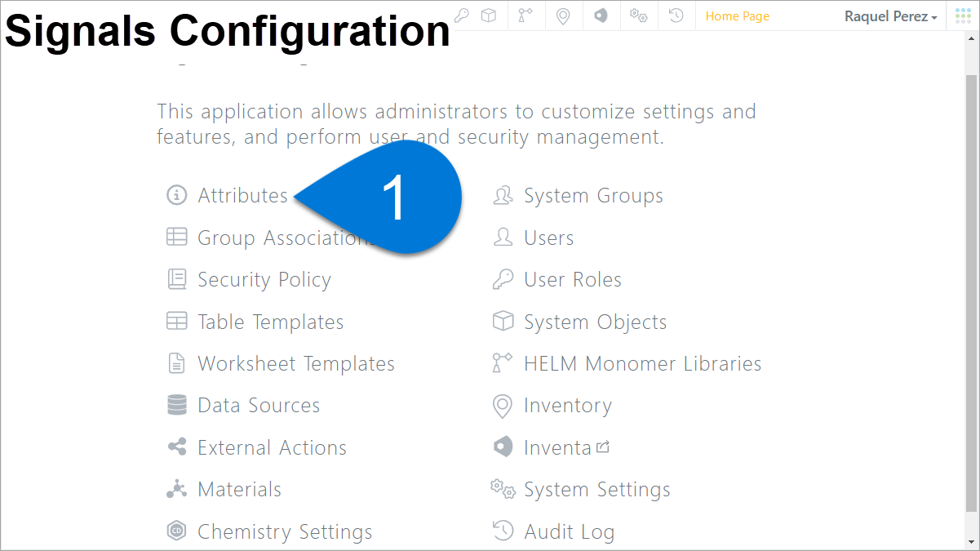
Task: Click the Group Associations table icon
Action: [x=176, y=238]
